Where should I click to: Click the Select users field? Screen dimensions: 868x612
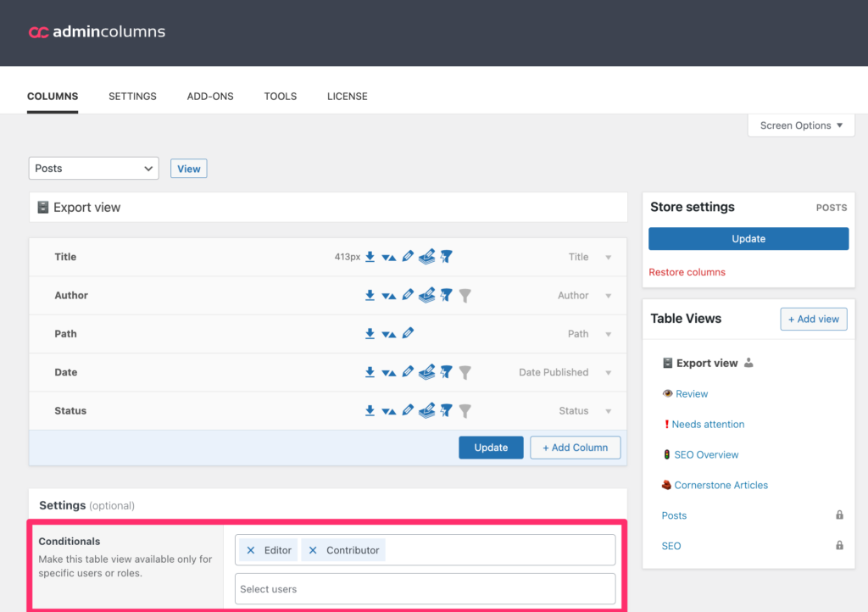tap(426, 589)
